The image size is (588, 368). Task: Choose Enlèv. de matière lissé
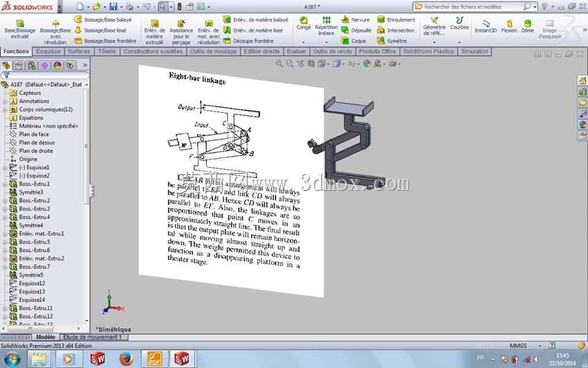click(x=253, y=30)
